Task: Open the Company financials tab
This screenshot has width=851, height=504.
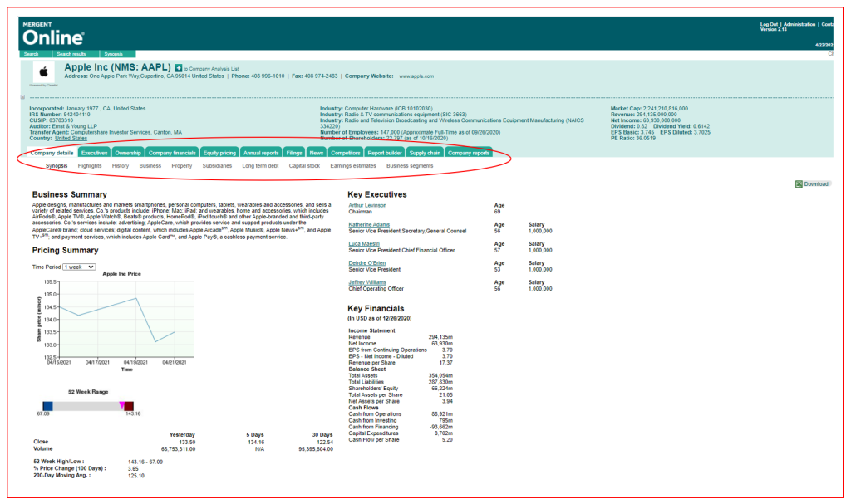Action: (172, 153)
